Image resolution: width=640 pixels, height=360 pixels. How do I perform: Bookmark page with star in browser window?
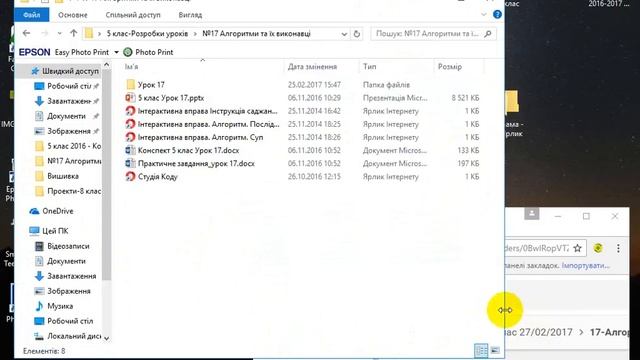577,248
